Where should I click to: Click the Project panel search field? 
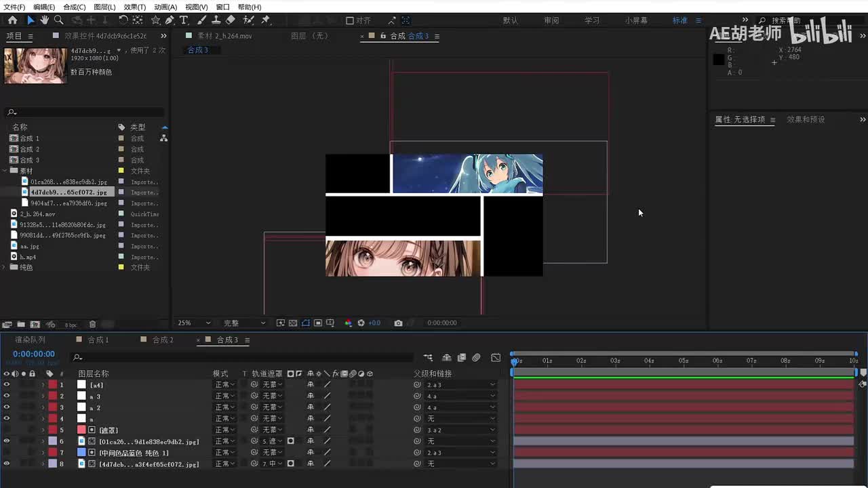pos(84,113)
